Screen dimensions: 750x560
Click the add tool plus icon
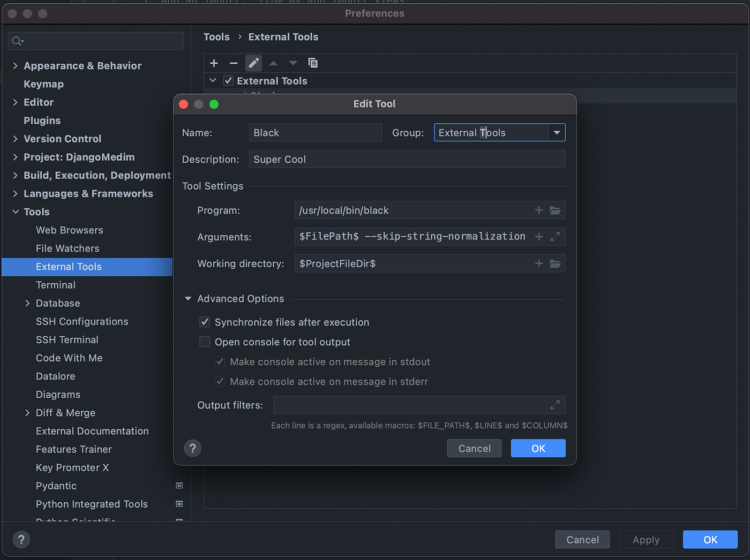pyautogui.click(x=214, y=63)
